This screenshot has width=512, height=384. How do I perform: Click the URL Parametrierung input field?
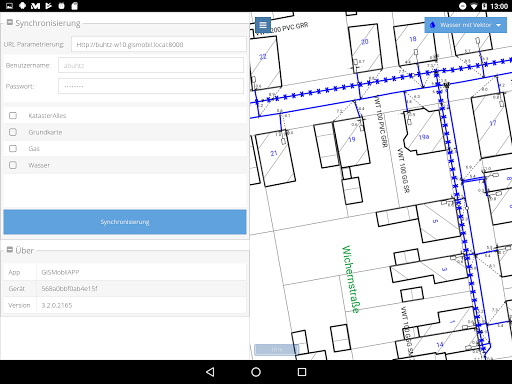[159, 44]
